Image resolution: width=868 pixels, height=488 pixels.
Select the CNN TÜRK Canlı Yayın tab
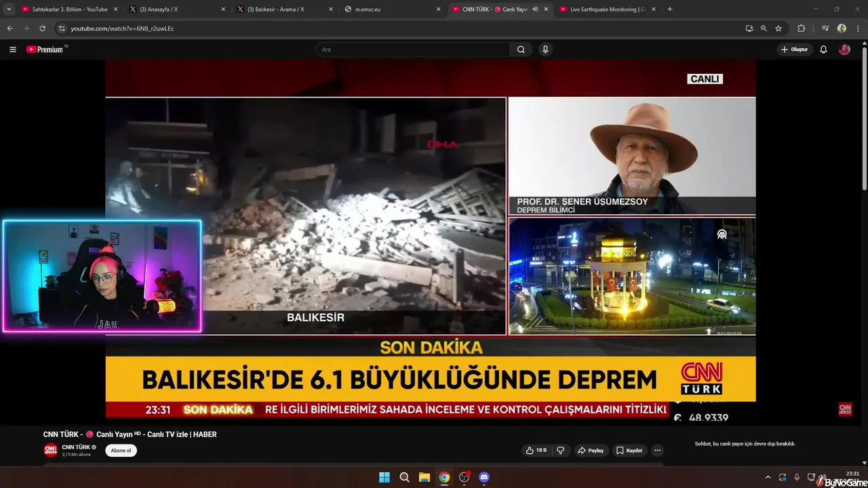[x=499, y=9]
